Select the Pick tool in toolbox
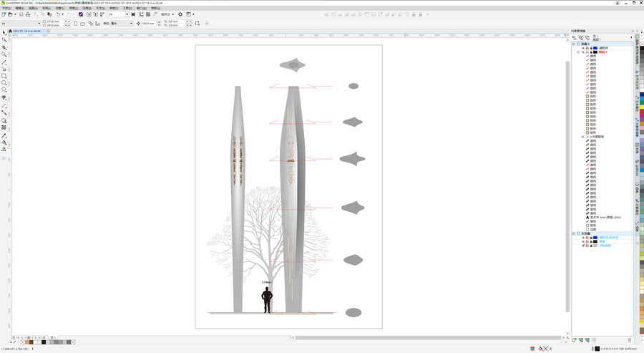644x353 pixels. (x=4, y=32)
